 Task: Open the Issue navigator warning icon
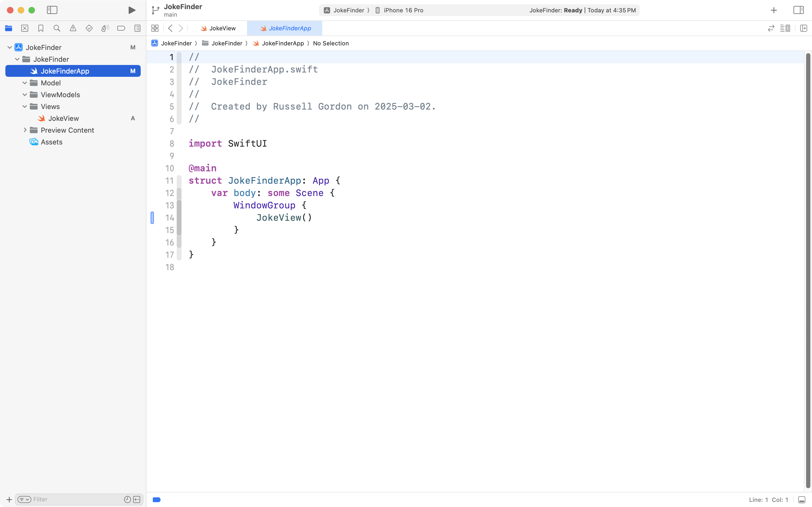73,28
